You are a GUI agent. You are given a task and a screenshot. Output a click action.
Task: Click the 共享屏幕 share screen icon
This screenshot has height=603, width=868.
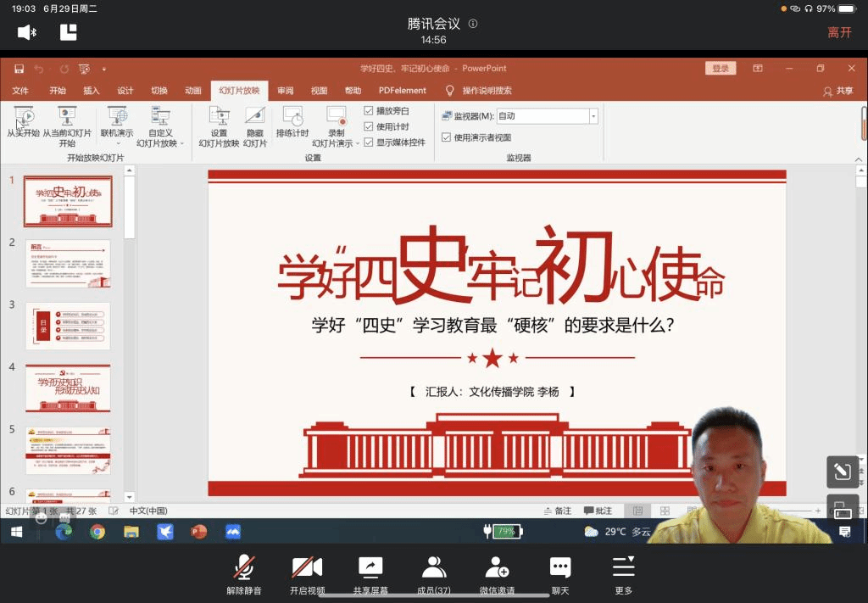(x=370, y=567)
